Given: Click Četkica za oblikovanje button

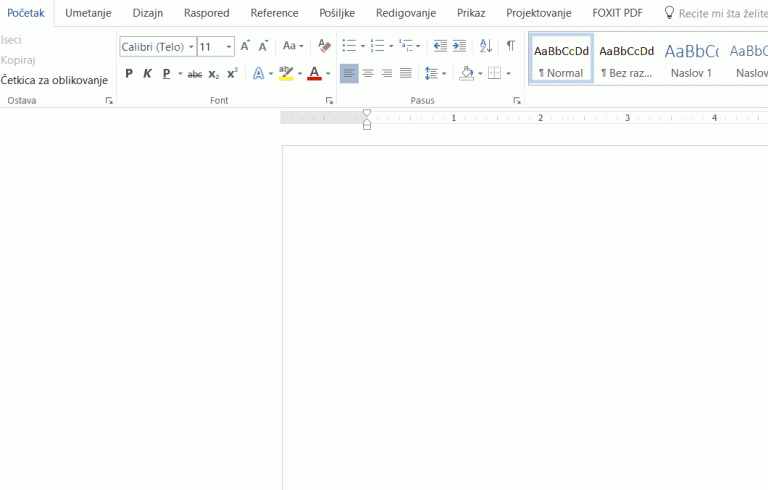Looking at the screenshot, I should (x=54, y=80).
